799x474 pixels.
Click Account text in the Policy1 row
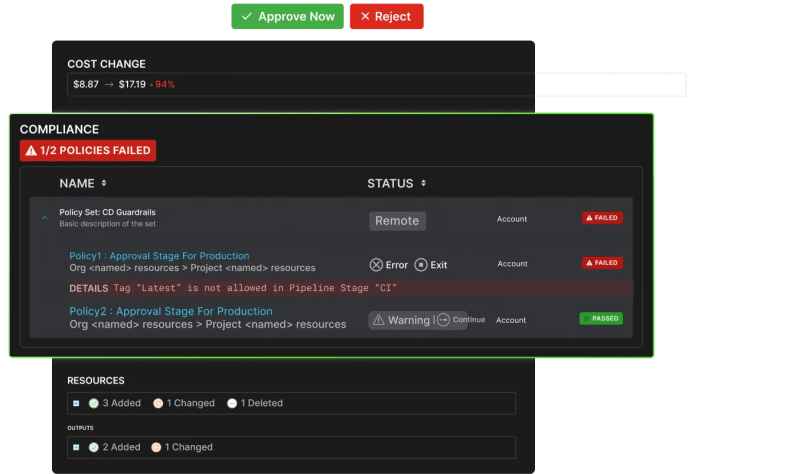tap(513, 264)
